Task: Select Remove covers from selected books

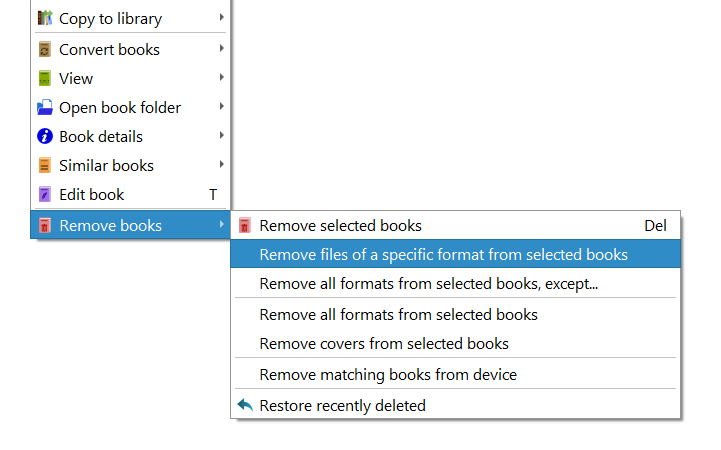Action: [x=383, y=343]
